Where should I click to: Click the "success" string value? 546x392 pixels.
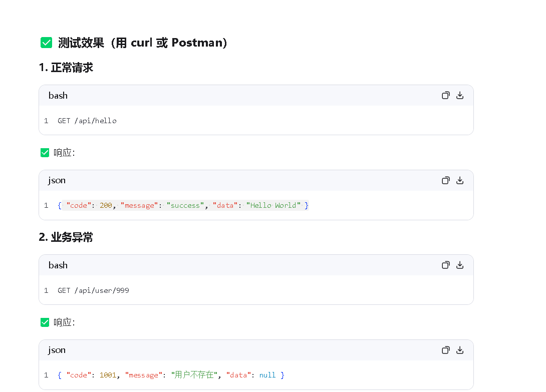tap(185, 205)
